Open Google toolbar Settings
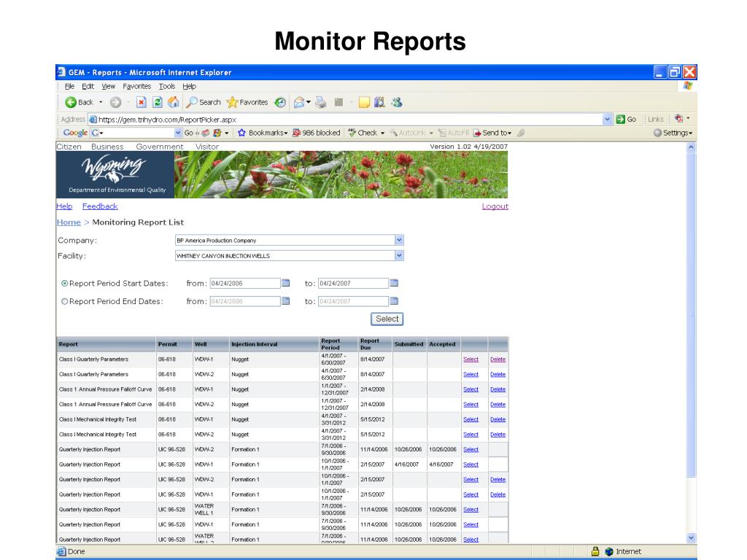This screenshot has height=560, width=747. pos(673,133)
